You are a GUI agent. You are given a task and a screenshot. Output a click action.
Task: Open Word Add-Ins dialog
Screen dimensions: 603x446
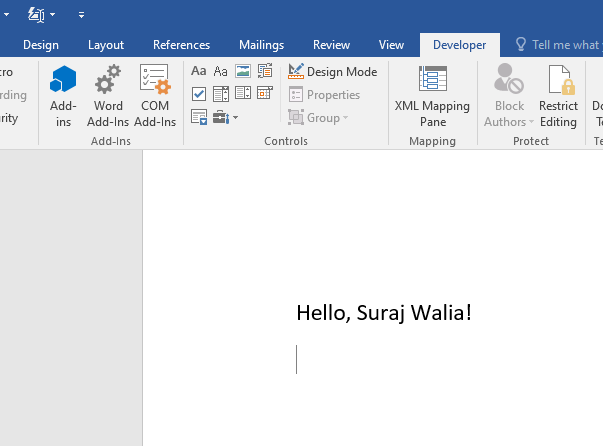coord(108,96)
